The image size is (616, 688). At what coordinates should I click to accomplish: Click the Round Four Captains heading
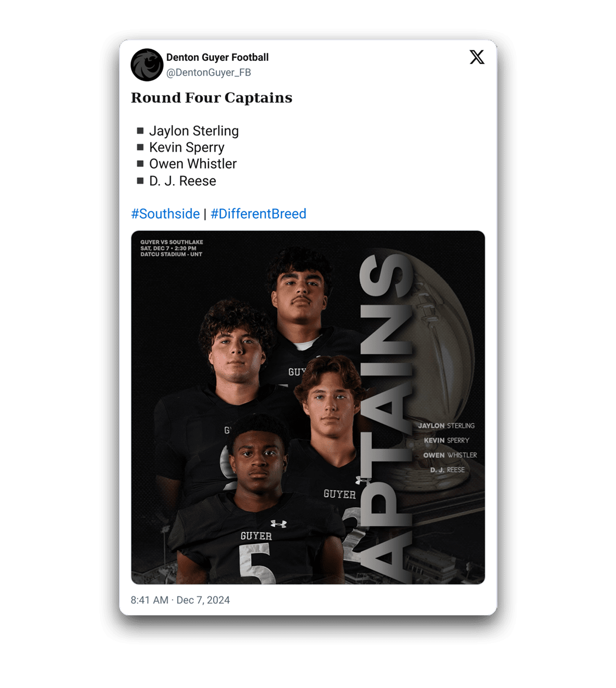coord(212,98)
